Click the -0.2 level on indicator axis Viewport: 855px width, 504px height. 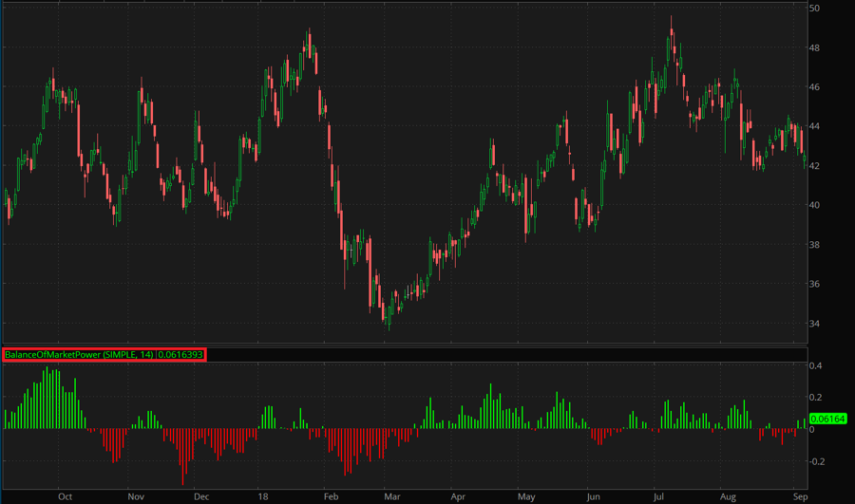click(x=816, y=461)
